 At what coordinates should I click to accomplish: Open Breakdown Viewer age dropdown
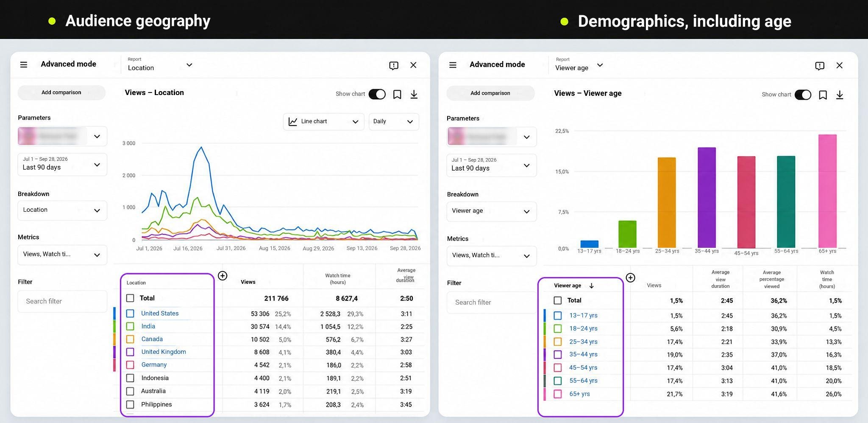[492, 211]
